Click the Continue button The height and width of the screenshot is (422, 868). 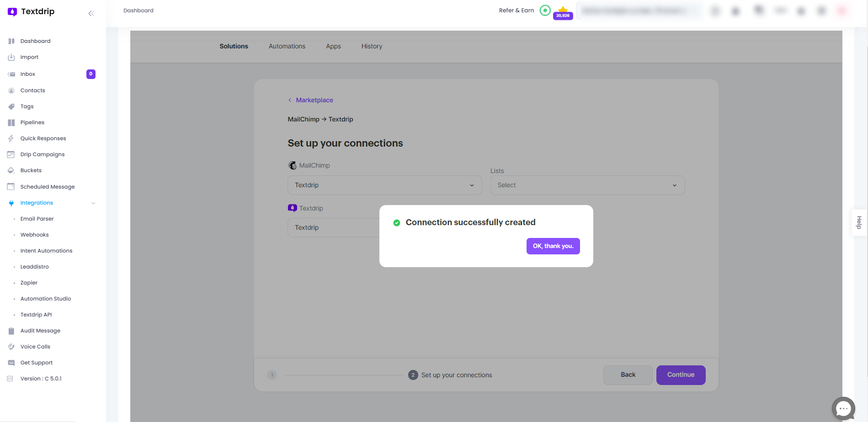[x=681, y=375]
